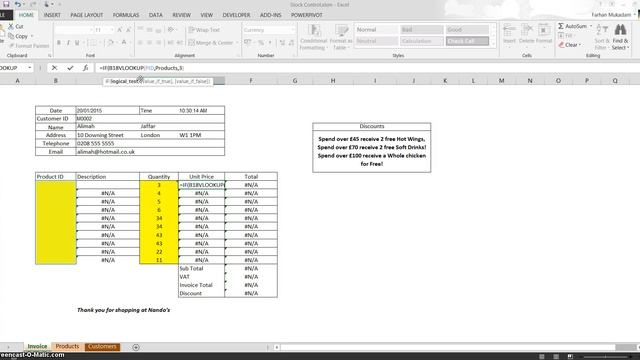This screenshot has height=360, width=640.
Task: Click the AutoSum sigma icon
Action: [x=561, y=26]
